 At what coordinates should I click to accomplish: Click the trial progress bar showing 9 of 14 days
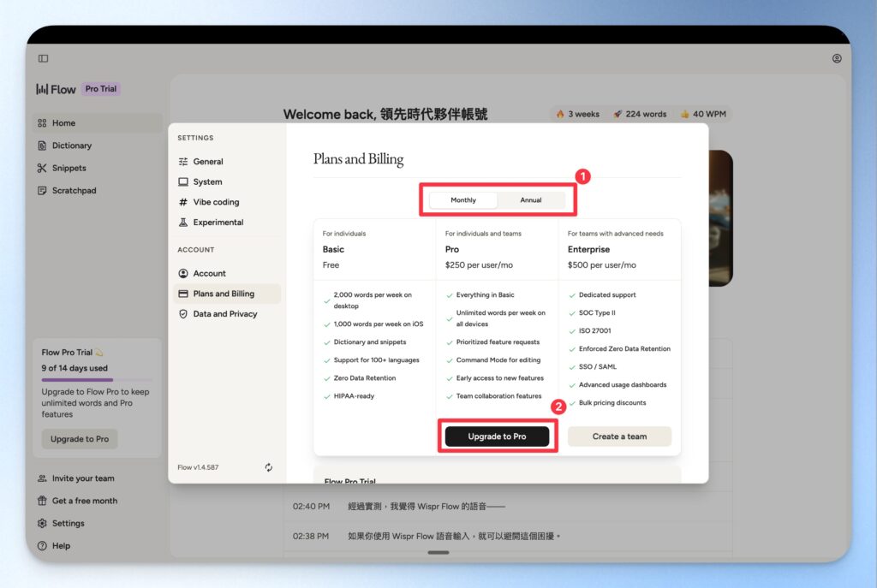tap(97, 377)
